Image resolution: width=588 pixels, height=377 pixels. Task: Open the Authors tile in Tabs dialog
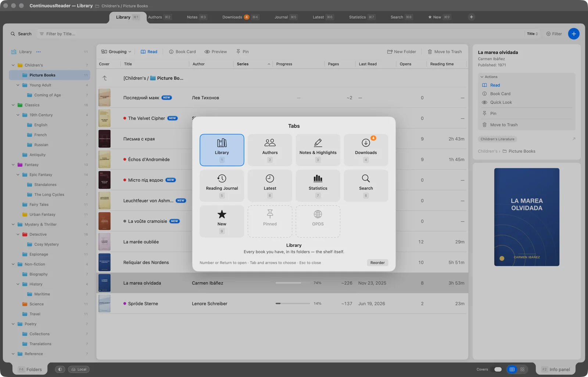pos(270,150)
